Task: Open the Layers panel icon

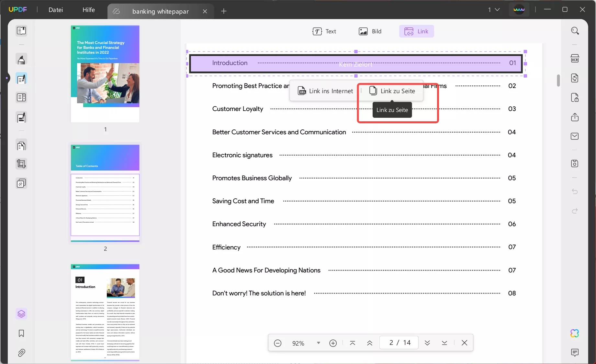Action: pyautogui.click(x=21, y=314)
